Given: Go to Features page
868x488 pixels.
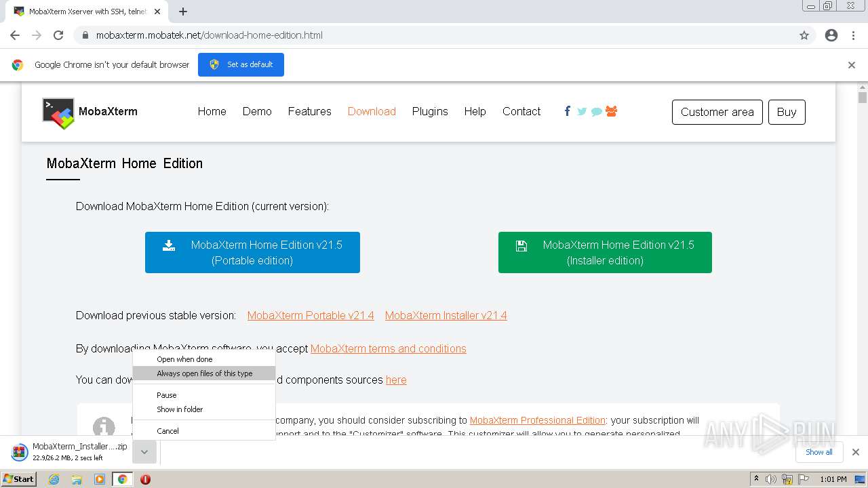Looking at the screenshot, I should tap(309, 111).
